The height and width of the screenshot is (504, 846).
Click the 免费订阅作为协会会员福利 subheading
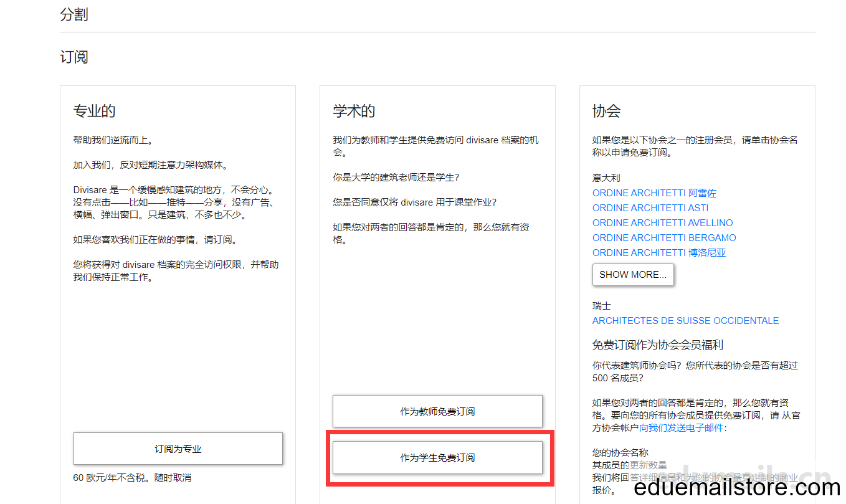pos(657,345)
